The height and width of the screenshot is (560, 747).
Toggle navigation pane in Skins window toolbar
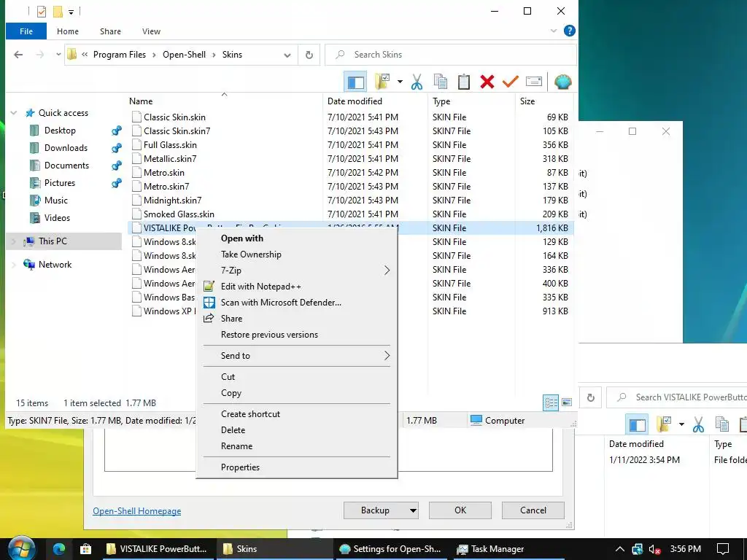coord(355,82)
